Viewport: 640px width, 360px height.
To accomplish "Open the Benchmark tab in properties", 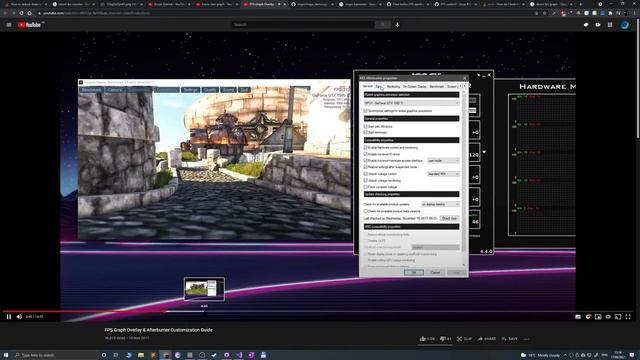I will pos(436,87).
